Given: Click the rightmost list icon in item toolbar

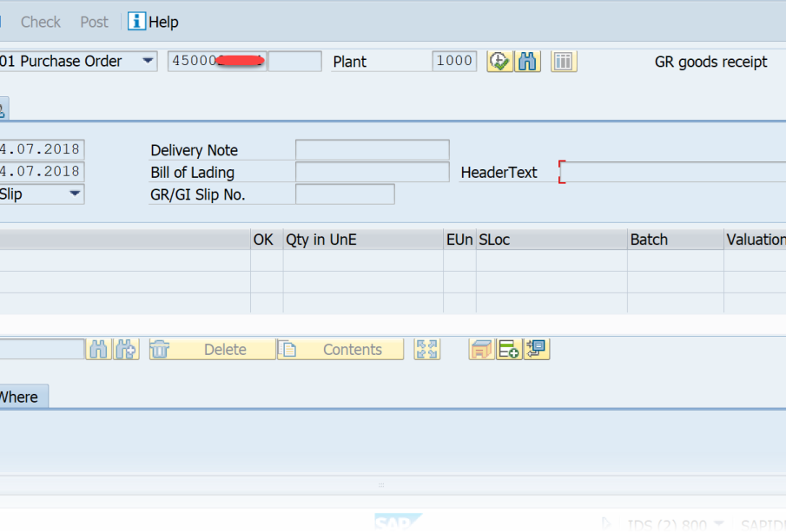Looking at the screenshot, I should [x=537, y=350].
